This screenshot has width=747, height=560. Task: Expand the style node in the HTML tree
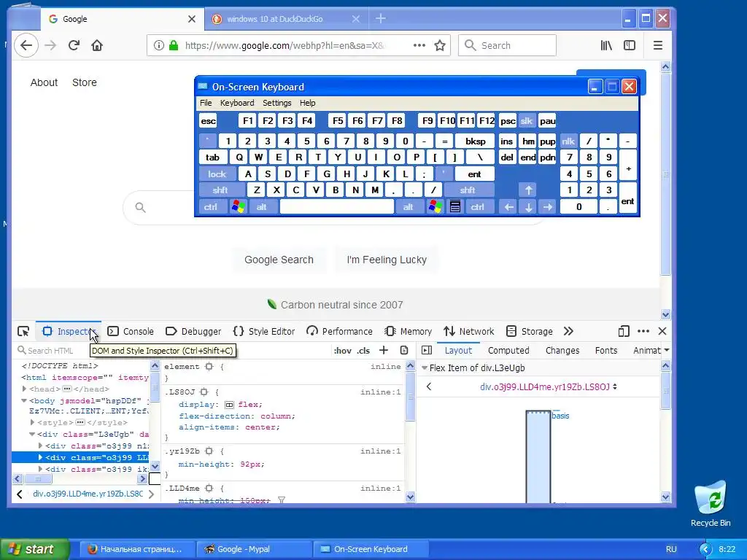click(32, 422)
